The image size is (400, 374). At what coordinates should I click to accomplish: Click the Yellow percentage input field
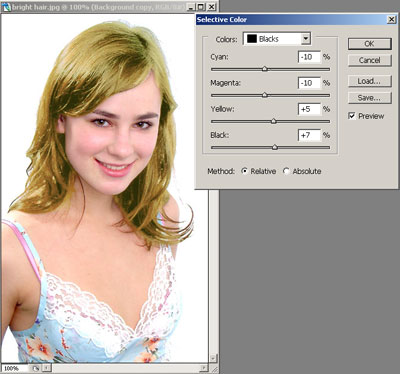309,109
